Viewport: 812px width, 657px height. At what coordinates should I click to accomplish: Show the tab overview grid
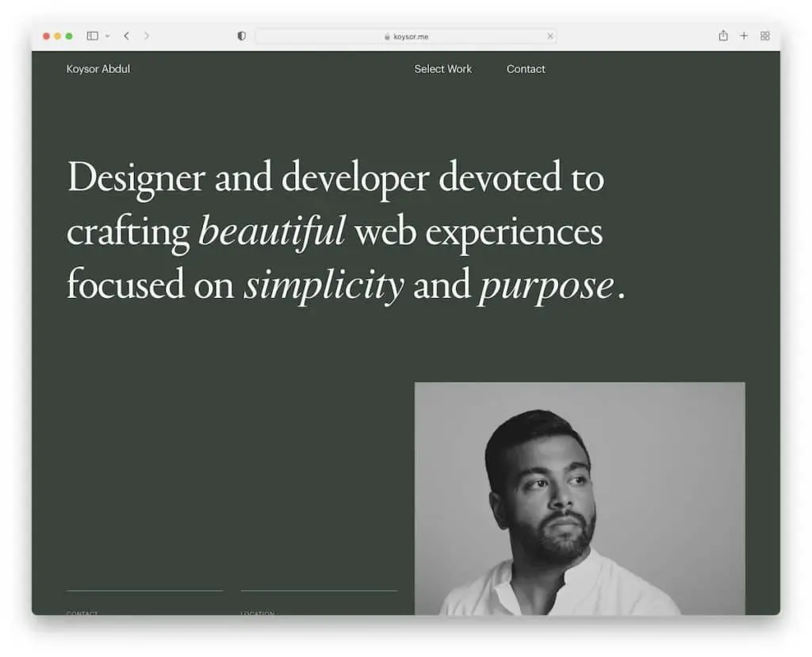pos(765,36)
